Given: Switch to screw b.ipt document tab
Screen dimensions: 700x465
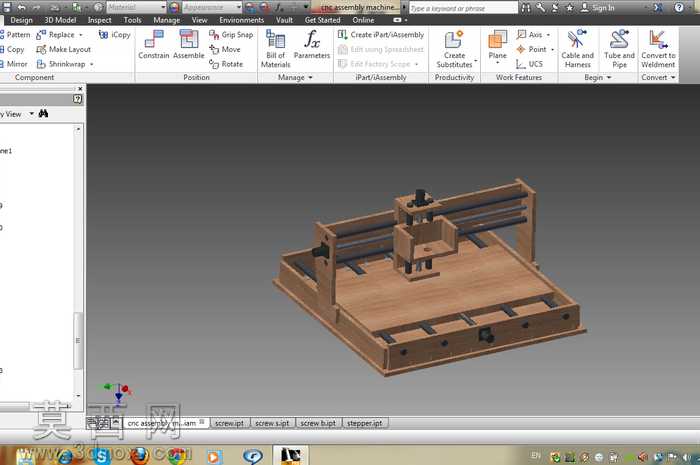Looking at the screenshot, I should coord(318,423).
